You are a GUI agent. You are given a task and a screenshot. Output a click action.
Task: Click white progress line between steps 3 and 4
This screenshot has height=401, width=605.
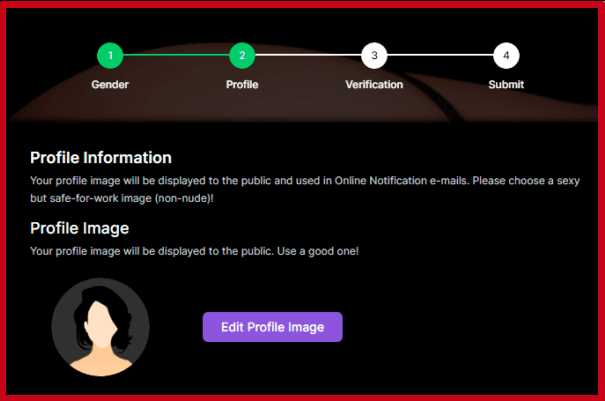pyautogui.click(x=440, y=56)
